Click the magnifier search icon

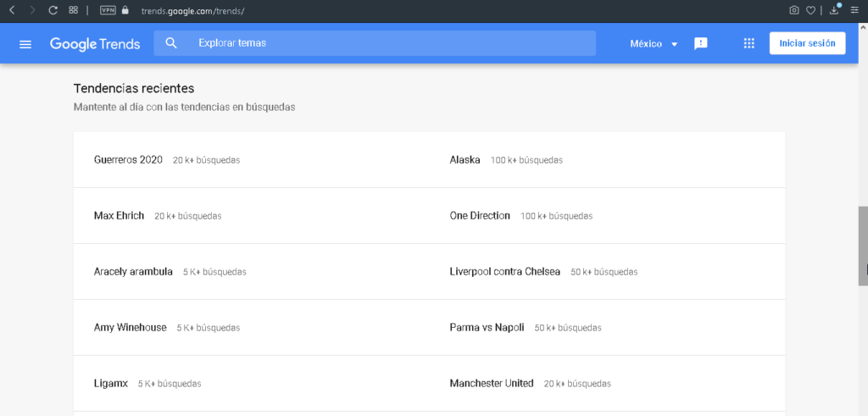(171, 43)
